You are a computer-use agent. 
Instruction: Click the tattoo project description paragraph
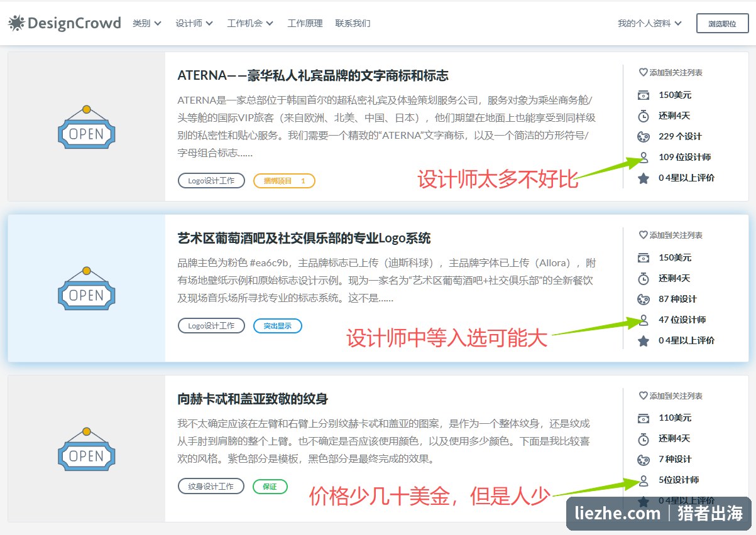click(x=384, y=441)
